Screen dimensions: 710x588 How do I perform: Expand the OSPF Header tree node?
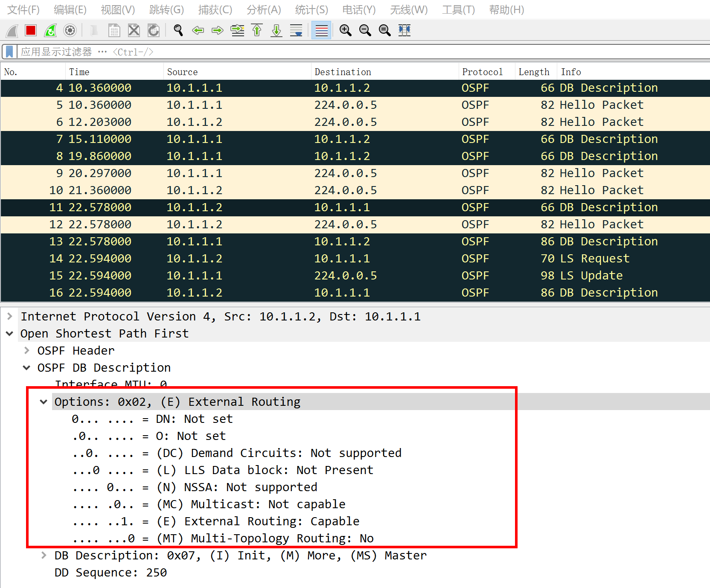pos(27,351)
